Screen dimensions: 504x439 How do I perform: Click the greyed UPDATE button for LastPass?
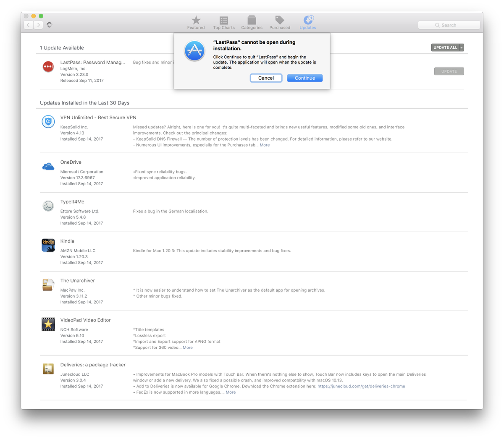(449, 71)
